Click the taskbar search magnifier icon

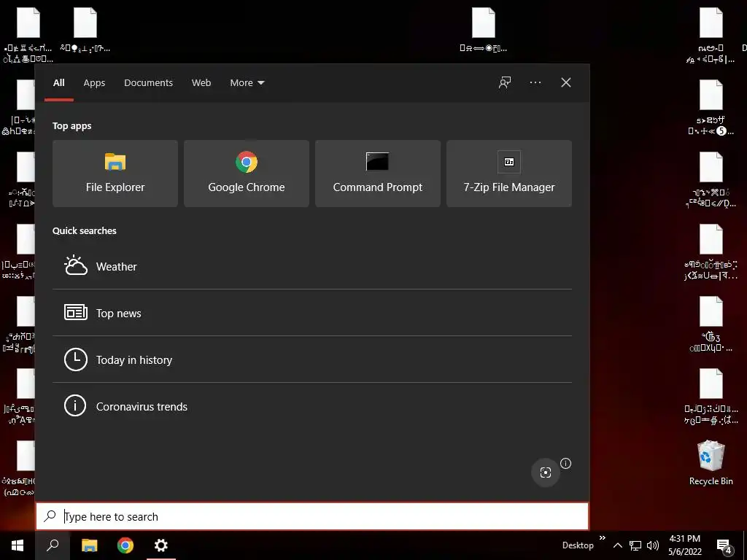(x=53, y=545)
